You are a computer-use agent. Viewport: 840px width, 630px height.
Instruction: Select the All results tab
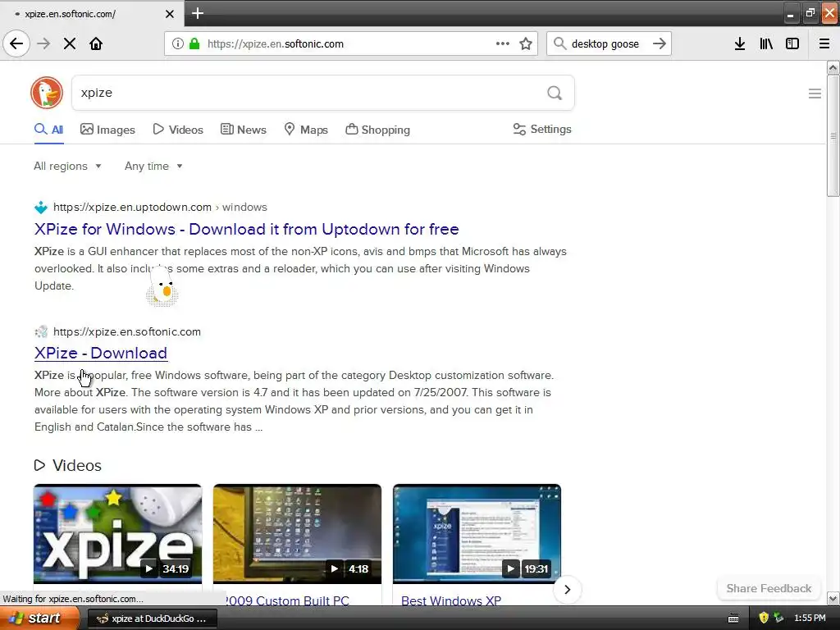click(48, 130)
